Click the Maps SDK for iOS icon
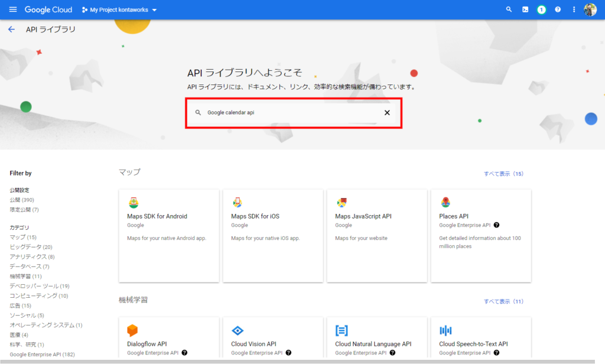605x364 pixels. click(x=238, y=202)
